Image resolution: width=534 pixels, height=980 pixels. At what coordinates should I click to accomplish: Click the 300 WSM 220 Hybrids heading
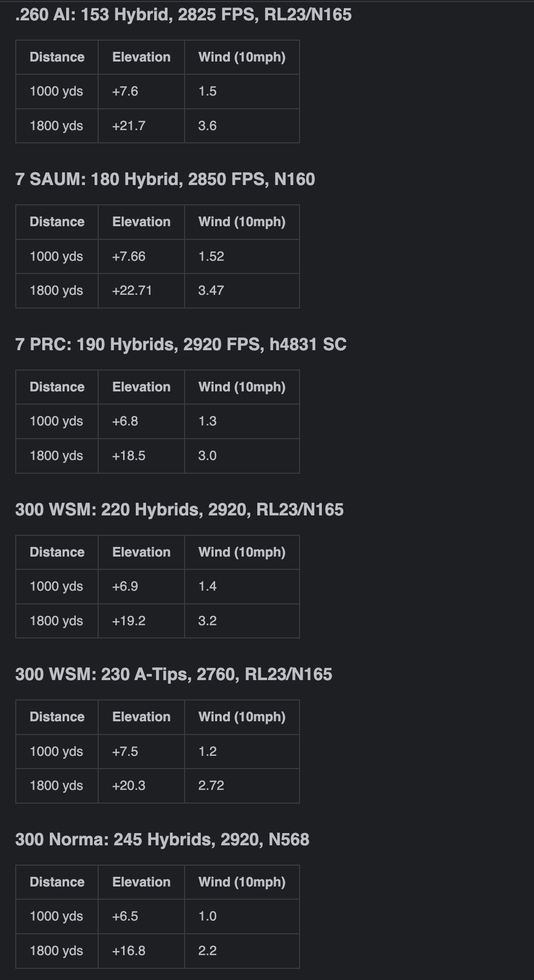(x=179, y=510)
